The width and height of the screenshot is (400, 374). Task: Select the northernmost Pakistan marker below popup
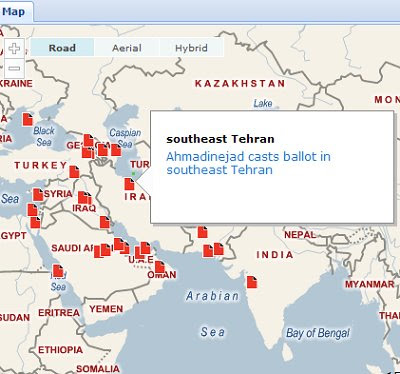(202, 232)
